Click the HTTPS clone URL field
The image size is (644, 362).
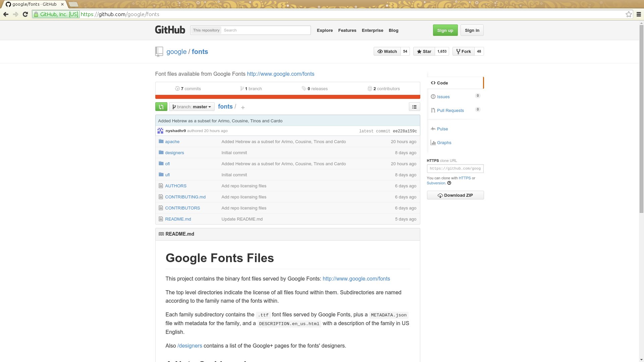(455, 169)
